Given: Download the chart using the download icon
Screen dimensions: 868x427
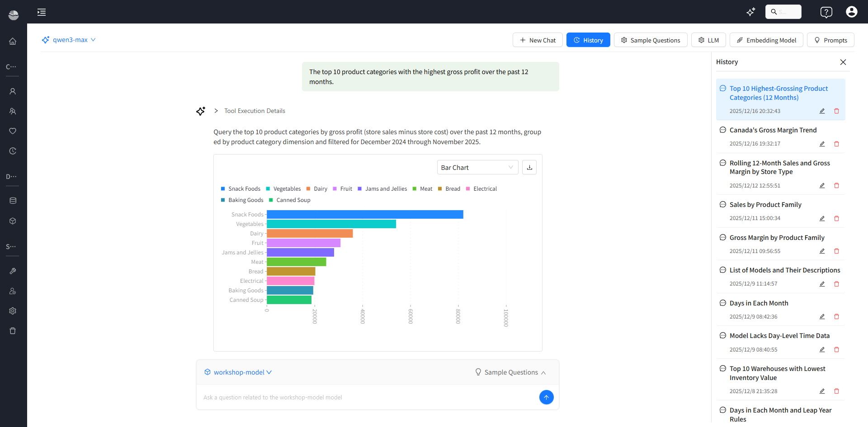Looking at the screenshot, I should coord(529,167).
